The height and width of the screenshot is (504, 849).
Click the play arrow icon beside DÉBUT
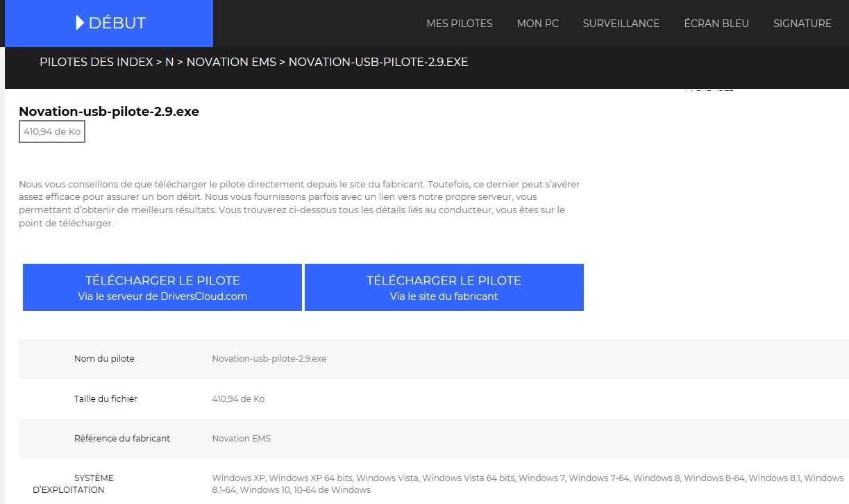(80, 23)
